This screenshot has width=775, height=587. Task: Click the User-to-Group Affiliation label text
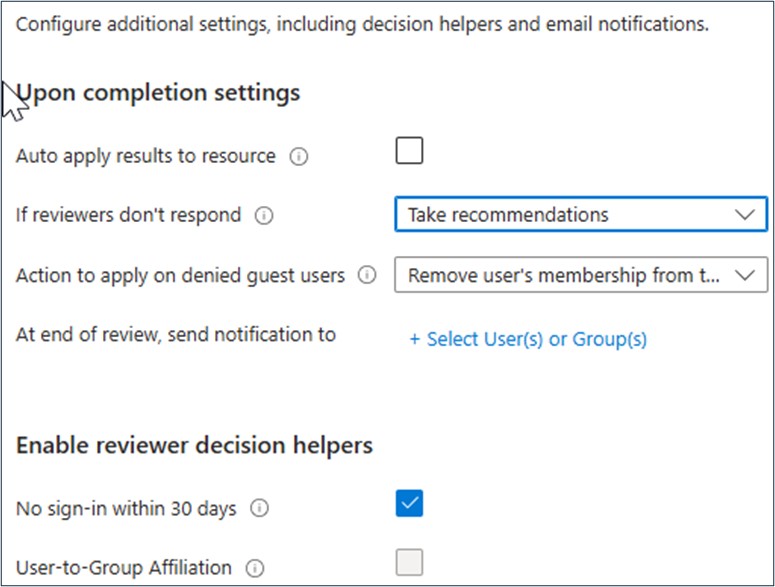tap(124, 567)
